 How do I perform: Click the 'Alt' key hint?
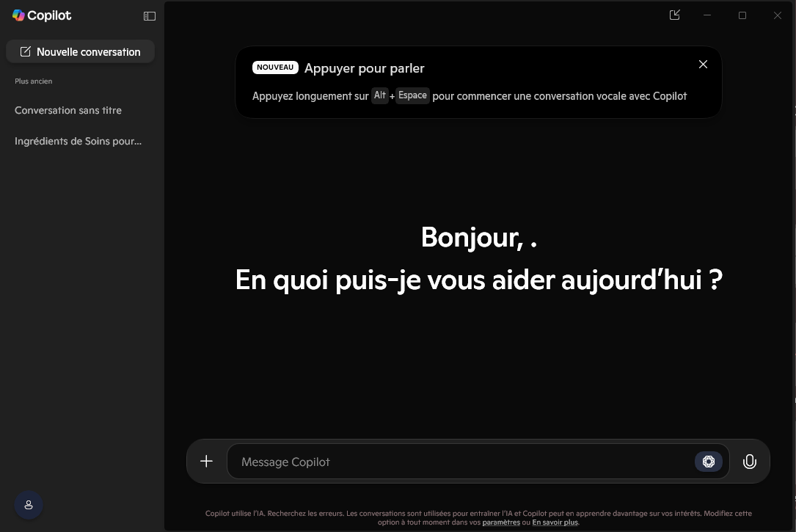[380, 95]
